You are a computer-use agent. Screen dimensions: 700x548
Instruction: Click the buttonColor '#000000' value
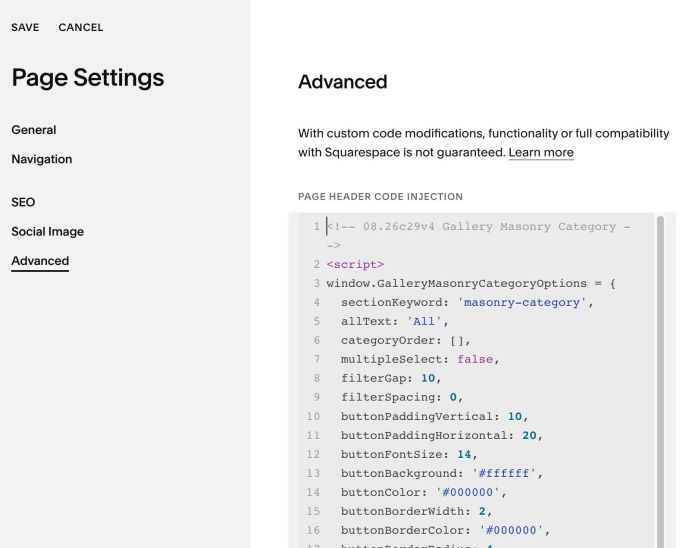point(467,493)
